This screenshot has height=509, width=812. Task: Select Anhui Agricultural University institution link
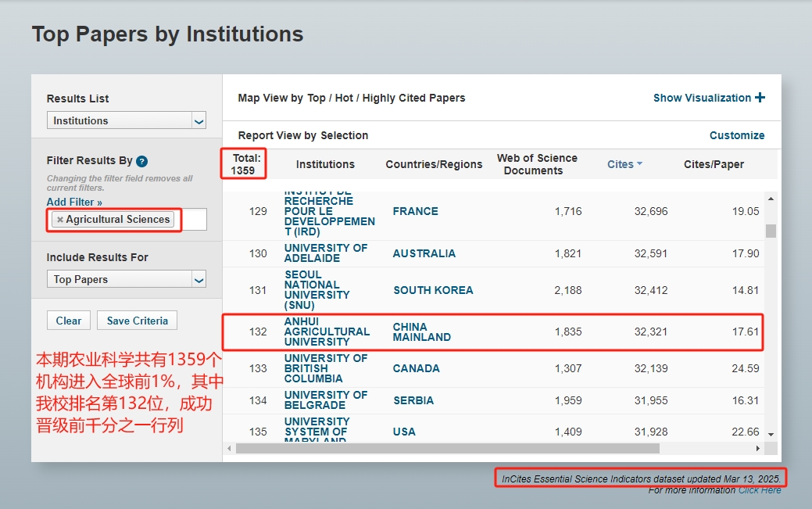click(x=326, y=332)
